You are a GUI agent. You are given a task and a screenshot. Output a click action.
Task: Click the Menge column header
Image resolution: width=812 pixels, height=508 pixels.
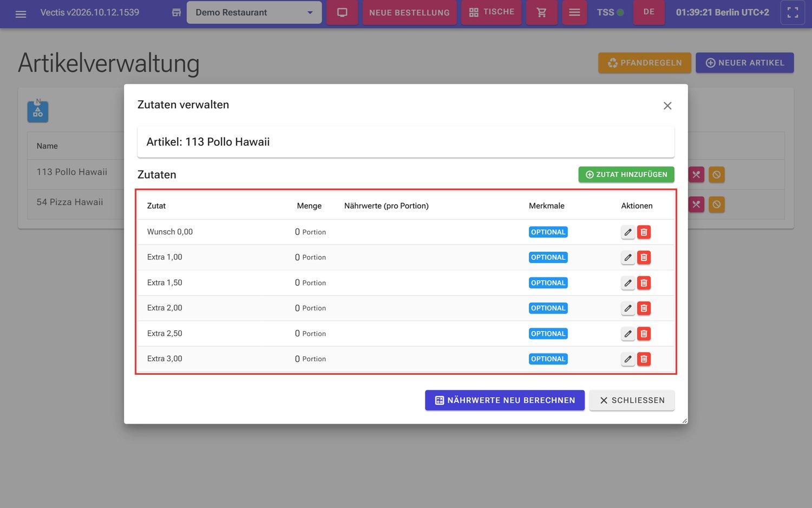(309, 206)
